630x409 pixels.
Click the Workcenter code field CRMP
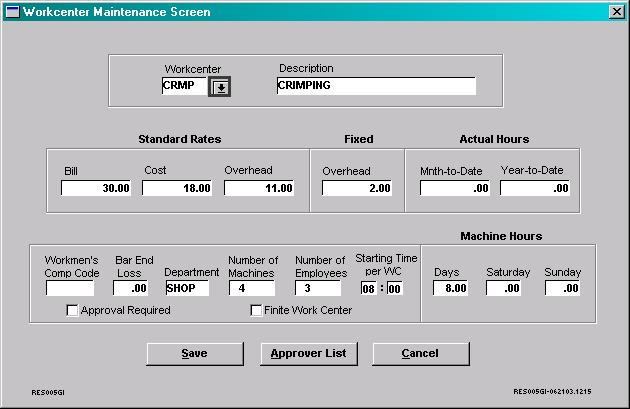point(184,86)
